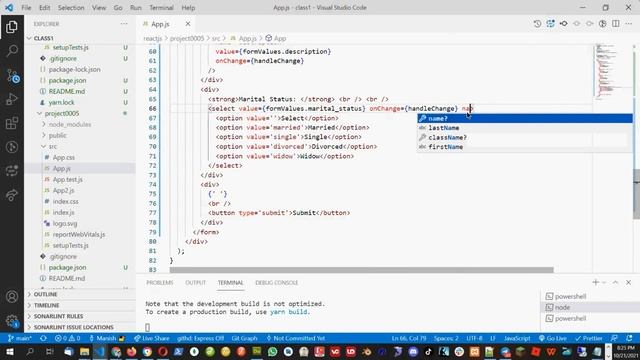Click Live Share in status bar
The width and height of the screenshot is (640, 360).
(x=151, y=338)
